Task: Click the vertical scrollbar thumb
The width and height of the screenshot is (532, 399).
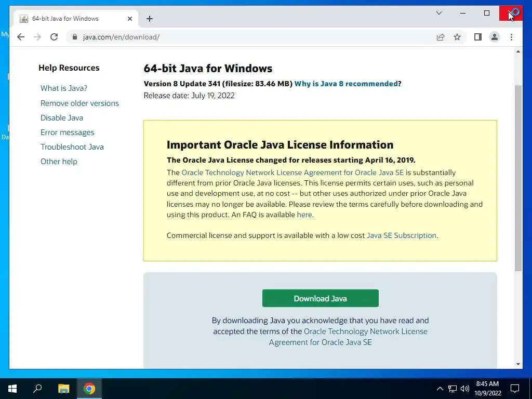Action: click(x=518, y=178)
